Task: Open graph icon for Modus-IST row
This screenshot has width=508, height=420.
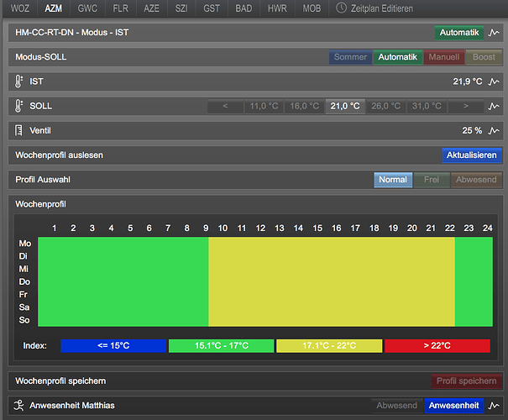Action: pos(494,33)
